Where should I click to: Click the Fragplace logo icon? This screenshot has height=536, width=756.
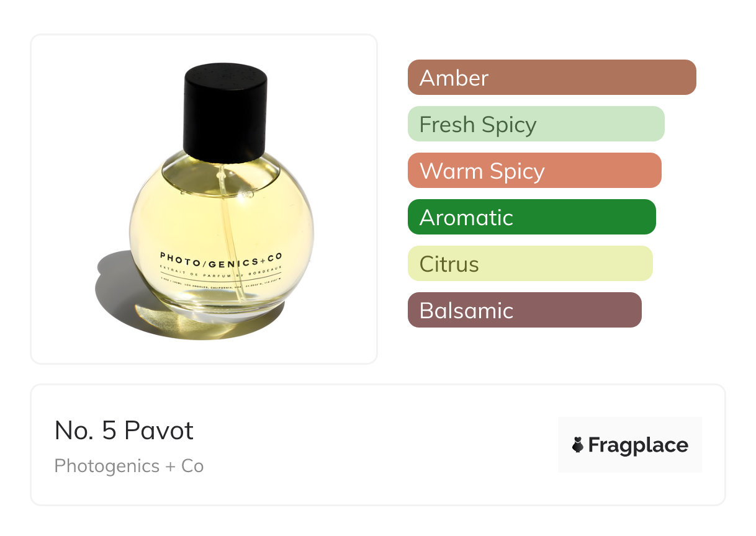578,445
